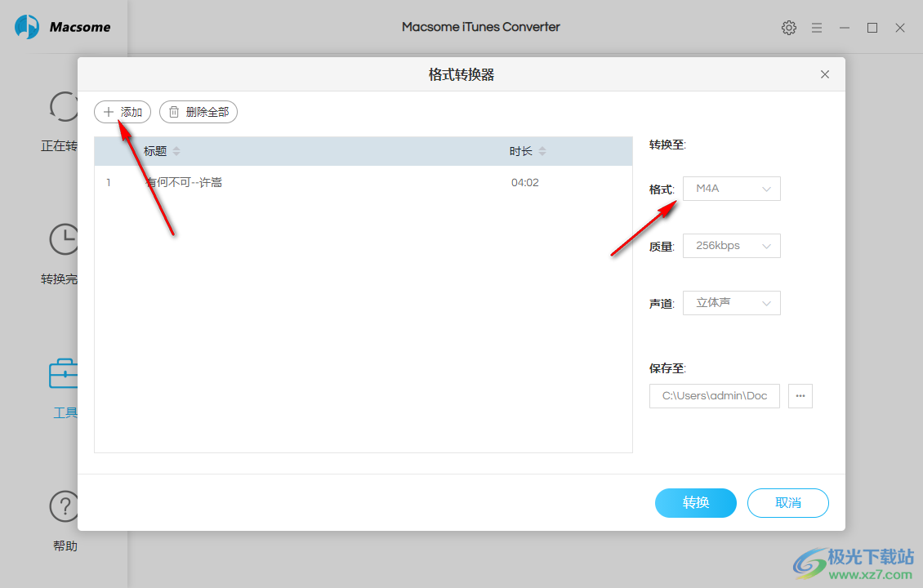Open settings via the gear icon
This screenshot has width=923, height=588.
coord(789,28)
